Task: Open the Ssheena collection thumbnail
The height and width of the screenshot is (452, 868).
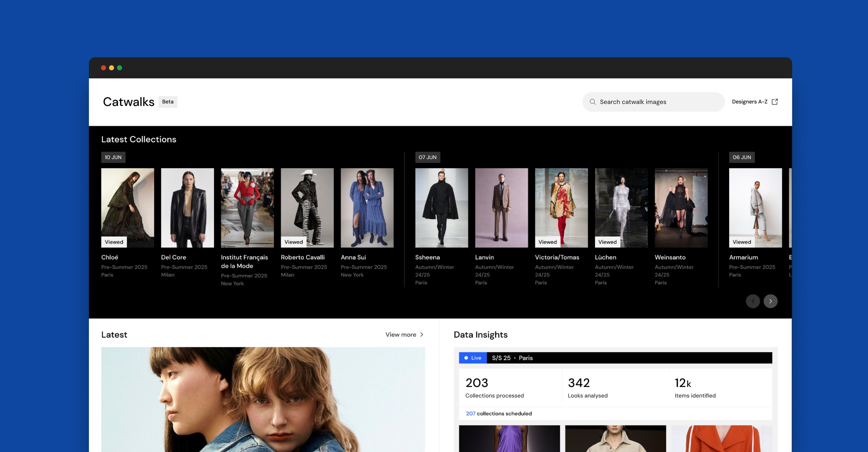Action: 442,208
